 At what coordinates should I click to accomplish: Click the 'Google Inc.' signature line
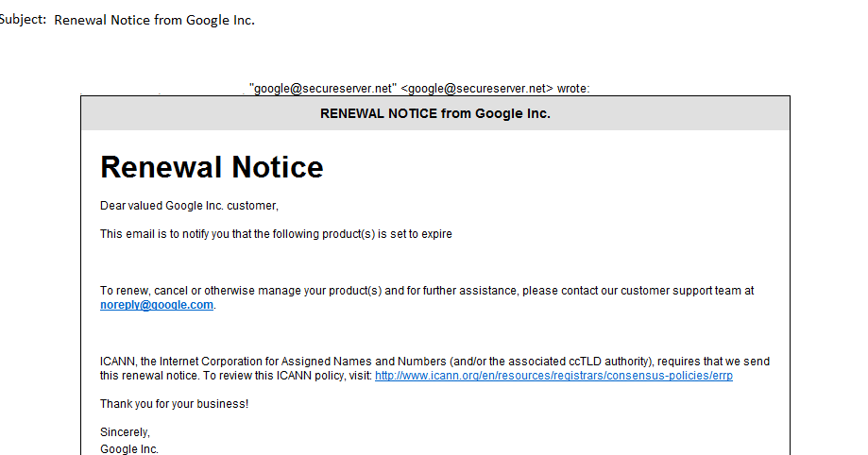(129, 449)
